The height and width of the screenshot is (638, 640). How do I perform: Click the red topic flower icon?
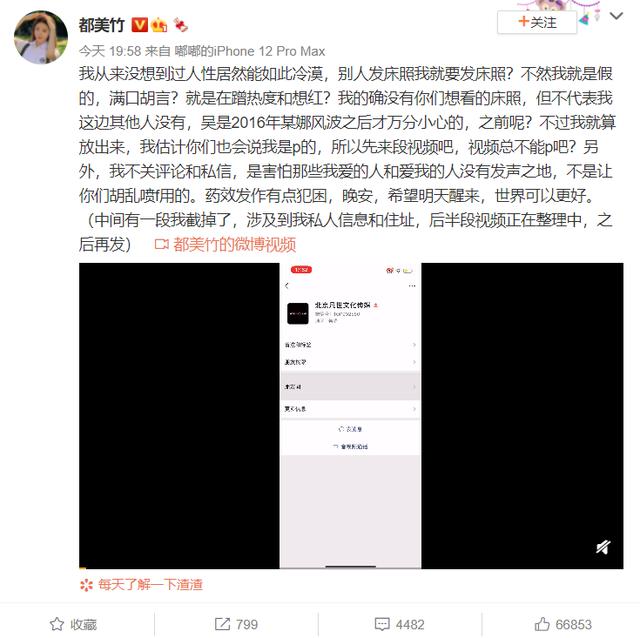click(87, 585)
